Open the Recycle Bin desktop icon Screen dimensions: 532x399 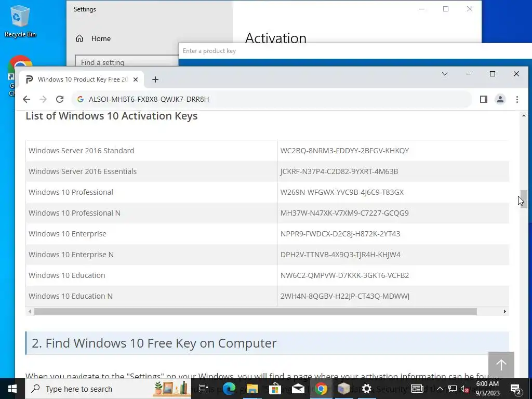20,21
